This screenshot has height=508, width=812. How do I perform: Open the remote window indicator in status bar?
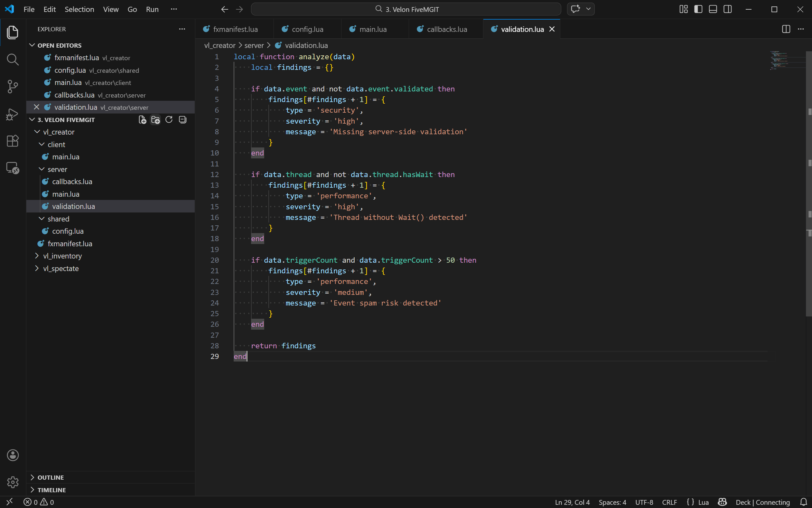pos(9,502)
